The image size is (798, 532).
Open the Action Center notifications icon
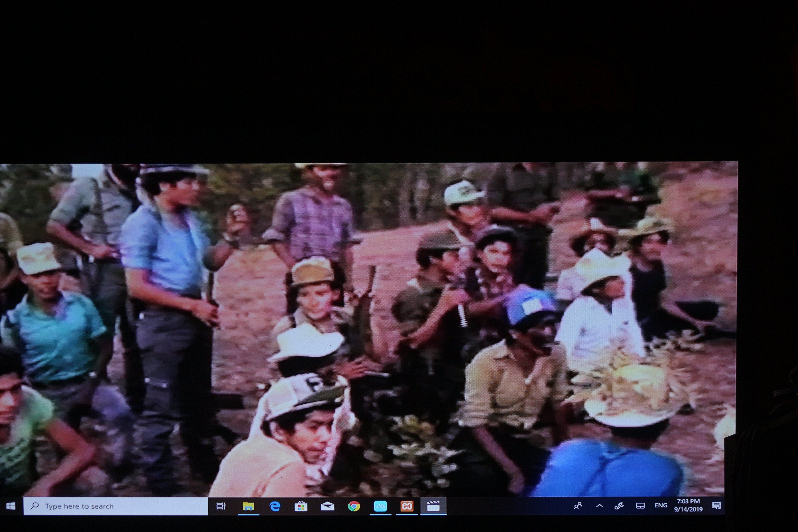(717, 506)
